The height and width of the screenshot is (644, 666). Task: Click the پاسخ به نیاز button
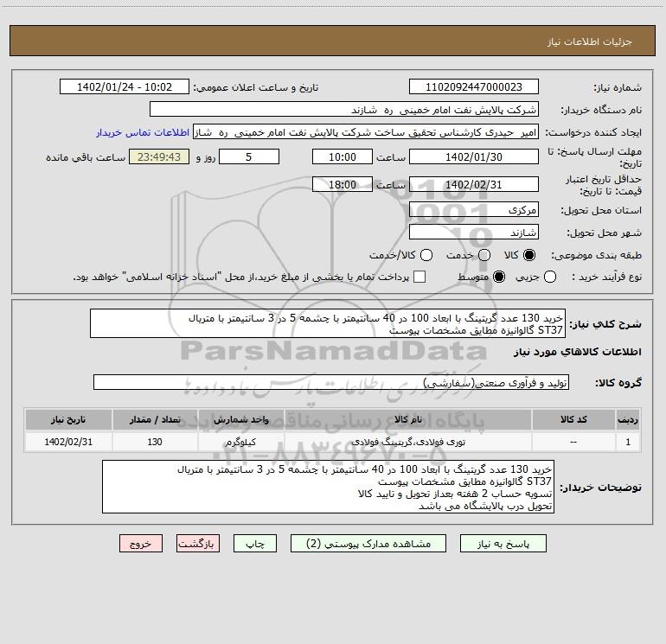point(503,544)
